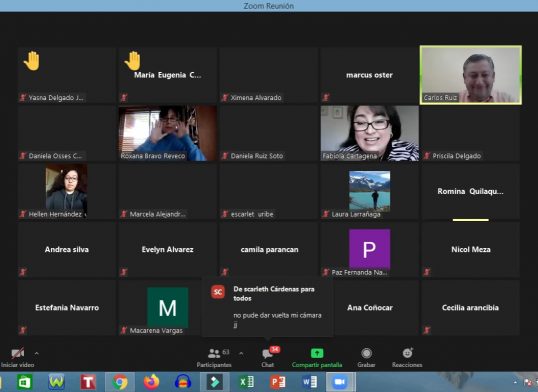Open the Chat panel with 34 unread
This screenshot has width=538, height=392.
pos(268,358)
